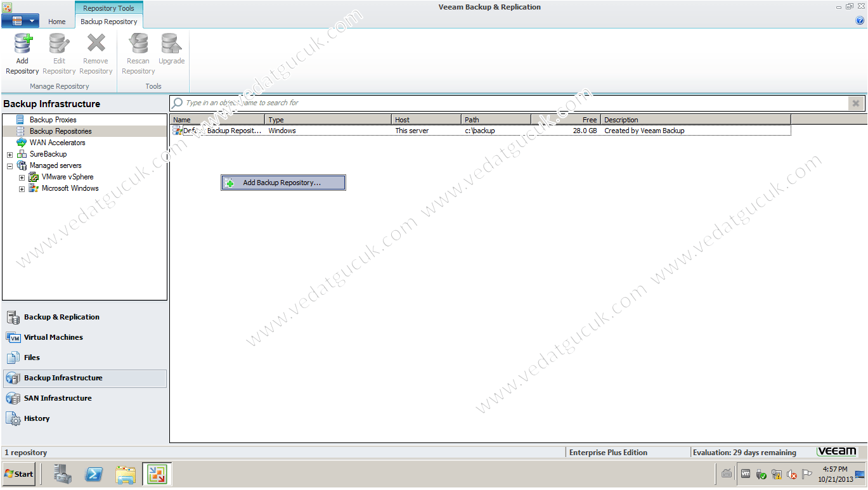The height and width of the screenshot is (490, 868).
Task: Open the Windows Start menu
Action: tap(19, 474)
